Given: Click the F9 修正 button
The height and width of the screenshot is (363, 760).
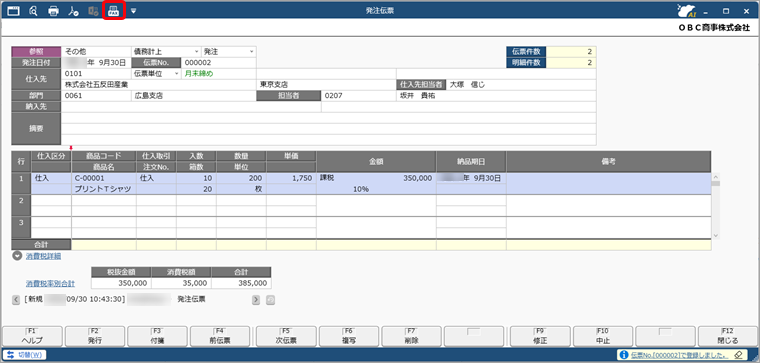Looking at the screenshot, I should click(540, 335).
